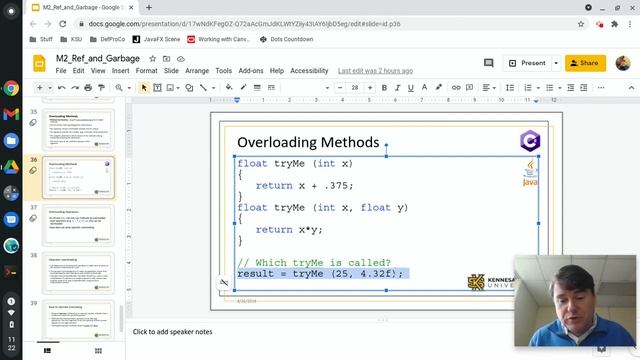640x360 pixels.
Task: Expand Bulleted list style dropdown
Action: (x=560, y=88)
